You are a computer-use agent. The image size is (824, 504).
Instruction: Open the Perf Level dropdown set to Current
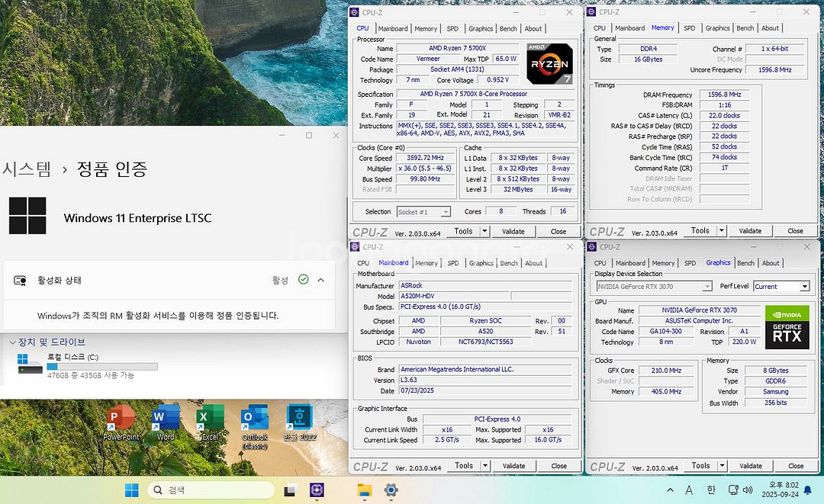(x=781, y=287)
